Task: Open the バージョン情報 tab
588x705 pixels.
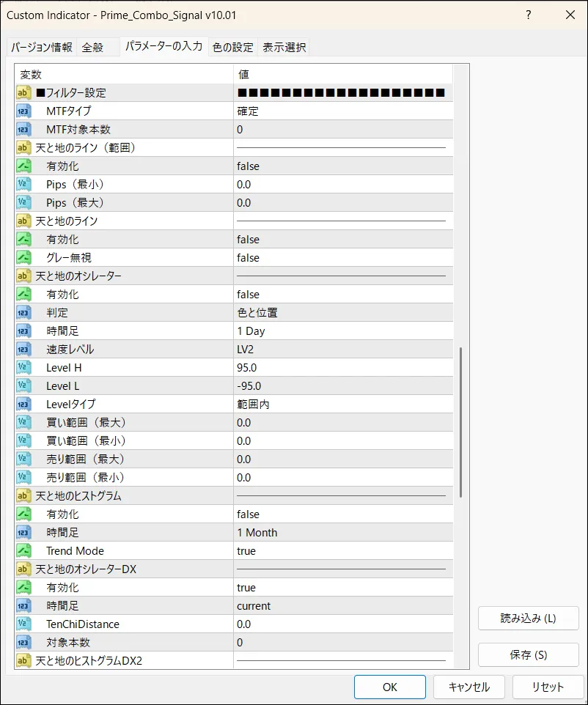Action: point(41,48)
